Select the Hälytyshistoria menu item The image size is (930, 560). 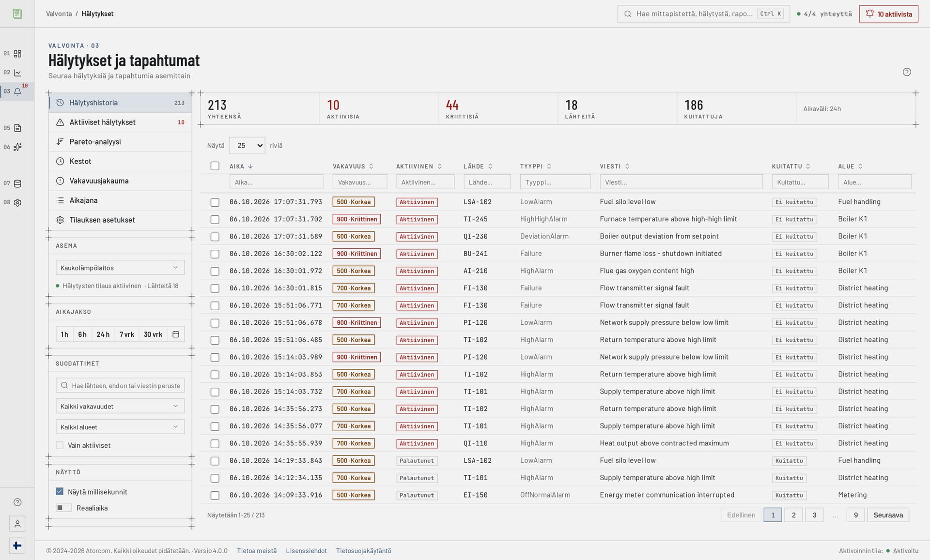coord(120,103)
